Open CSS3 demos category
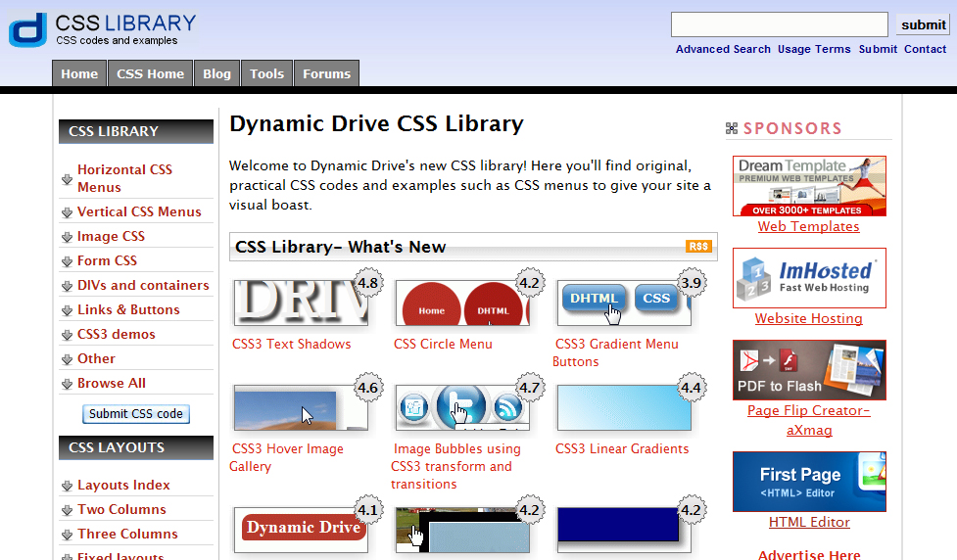 (116, 334)
